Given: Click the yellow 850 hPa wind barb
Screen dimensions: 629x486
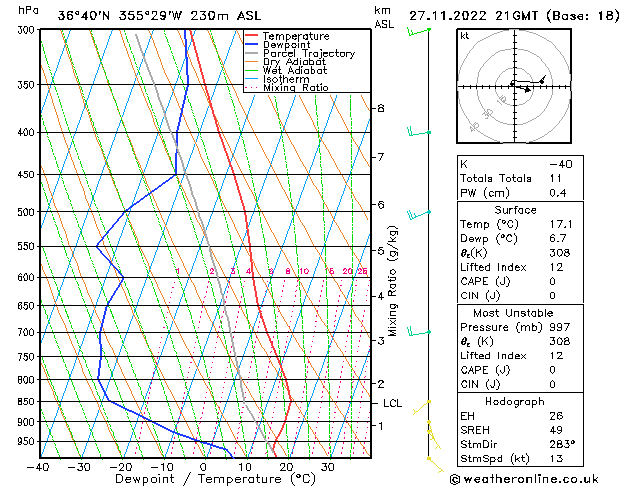Looking at the screenshot, I should pos(422,407).
